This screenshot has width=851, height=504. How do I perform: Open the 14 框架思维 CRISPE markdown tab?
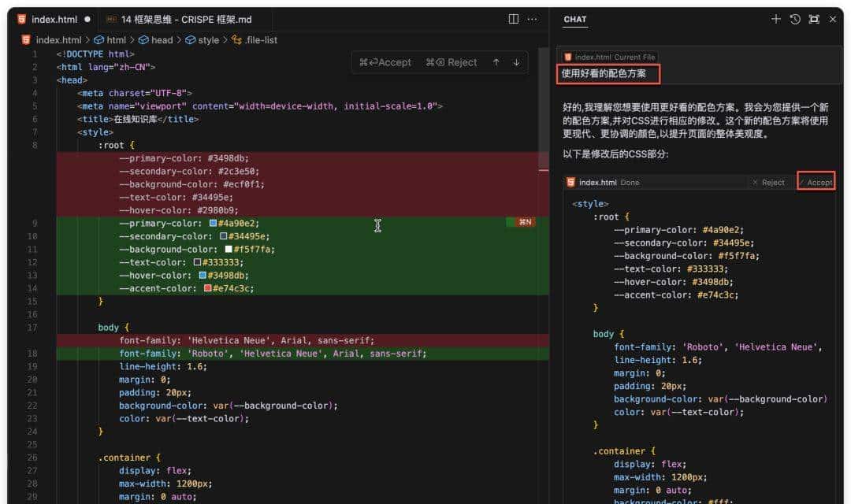click(178, 19)
